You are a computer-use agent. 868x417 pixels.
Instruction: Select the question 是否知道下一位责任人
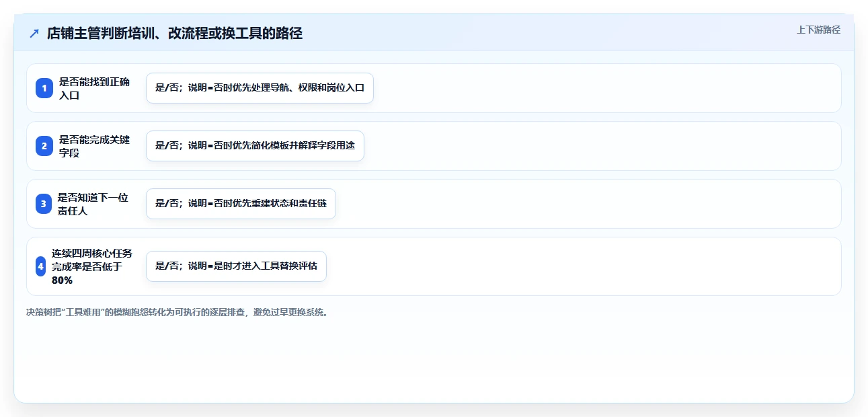tap(93, 204)
